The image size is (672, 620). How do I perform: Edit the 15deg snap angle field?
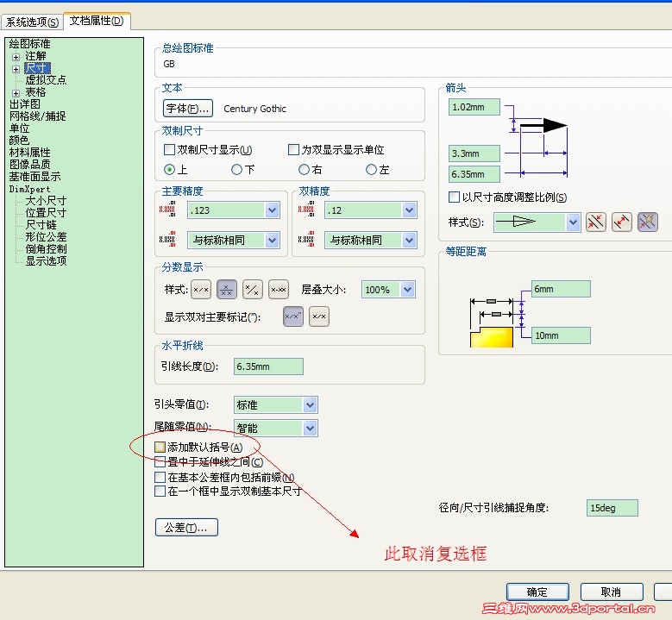[x=612, y=508]
